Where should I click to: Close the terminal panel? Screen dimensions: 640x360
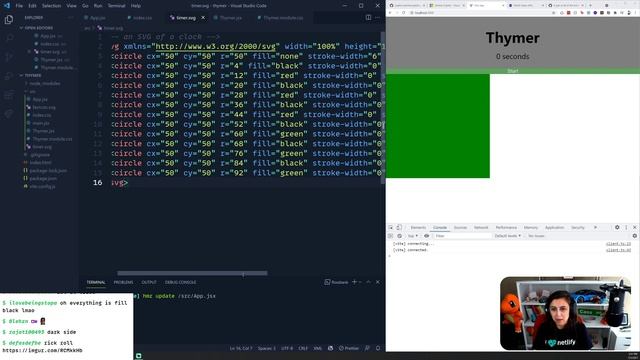[378, 282]
